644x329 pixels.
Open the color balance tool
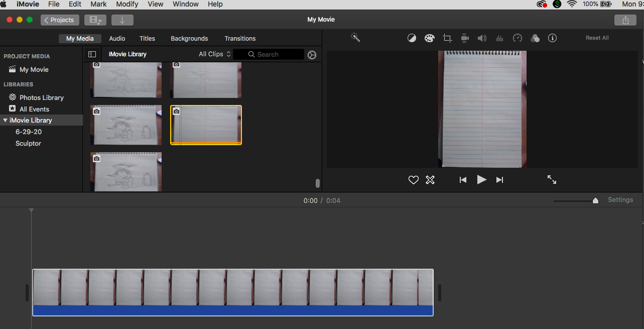point(412,38)
